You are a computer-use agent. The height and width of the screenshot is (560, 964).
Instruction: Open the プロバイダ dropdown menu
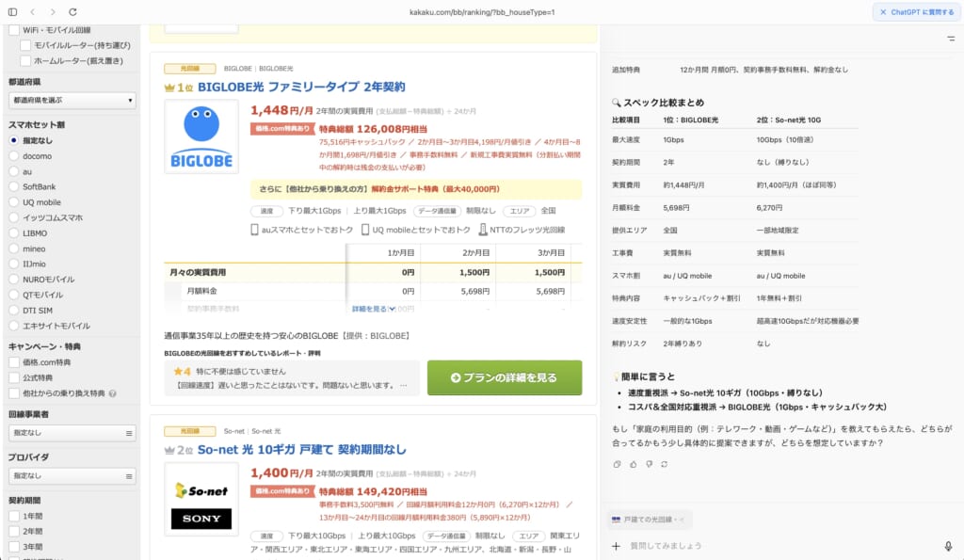pyautogui.click(x=72, y=477)
